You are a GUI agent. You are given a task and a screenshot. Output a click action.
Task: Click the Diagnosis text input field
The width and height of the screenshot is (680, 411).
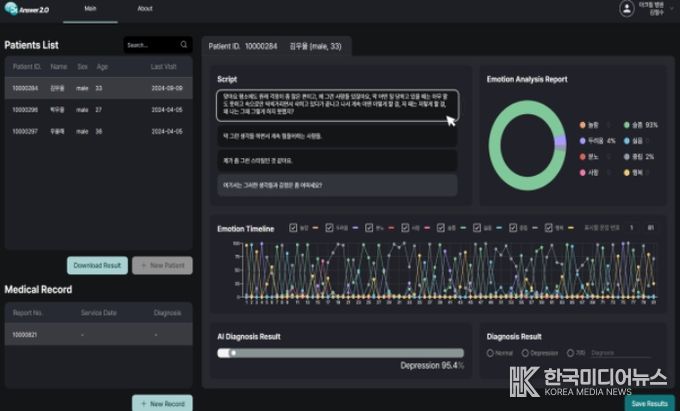click(621, 353)
